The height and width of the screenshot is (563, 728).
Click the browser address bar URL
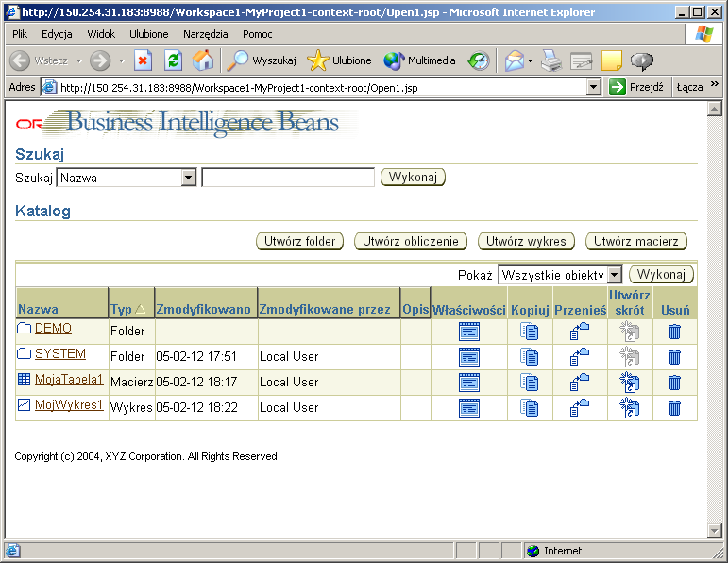pos(239,88)
